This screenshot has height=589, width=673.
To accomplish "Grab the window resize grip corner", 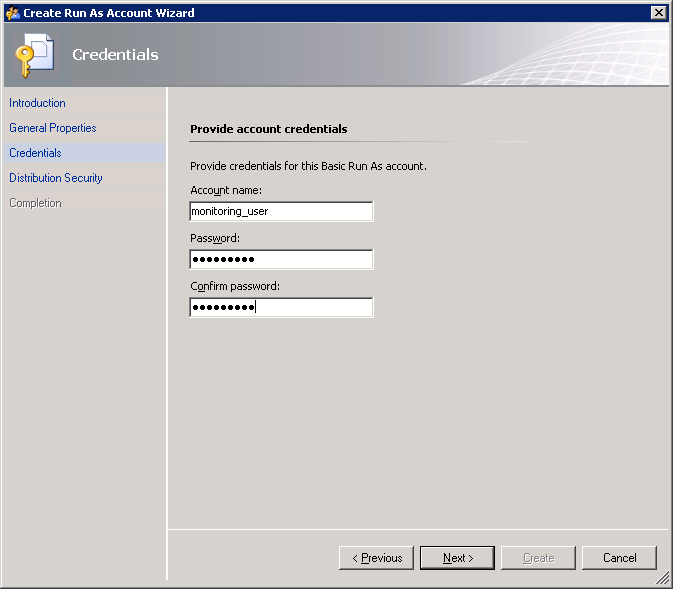I will point(663,578).
